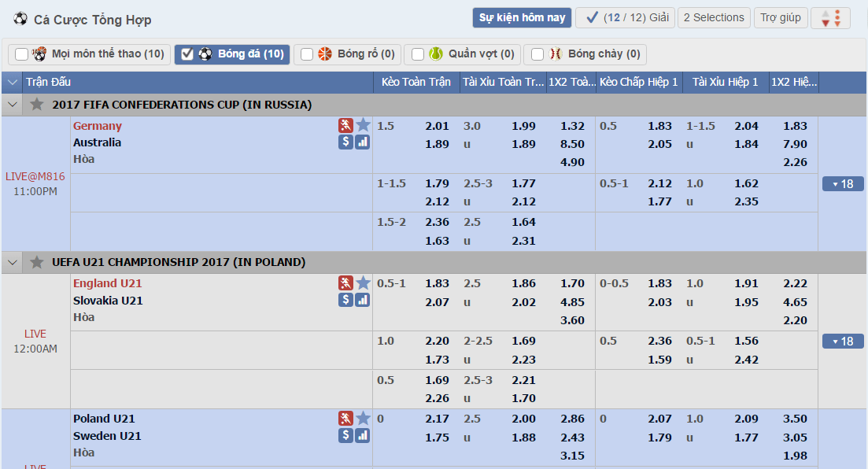Open the 2 Selections bet slip
This screenshot has width=868, height=469.
click(714, 18)
